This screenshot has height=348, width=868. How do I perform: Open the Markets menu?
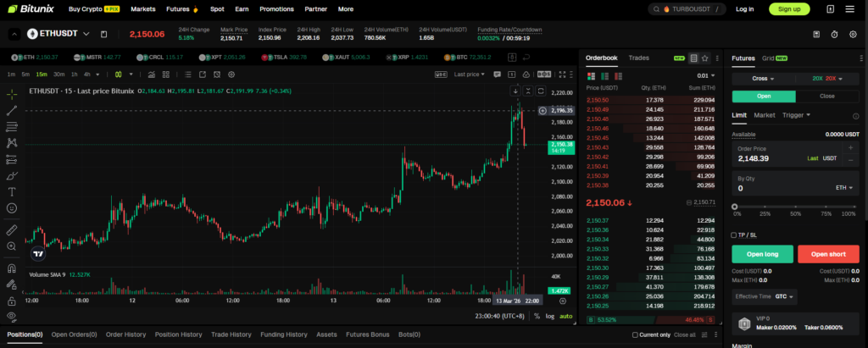click(x=142, y=9)
